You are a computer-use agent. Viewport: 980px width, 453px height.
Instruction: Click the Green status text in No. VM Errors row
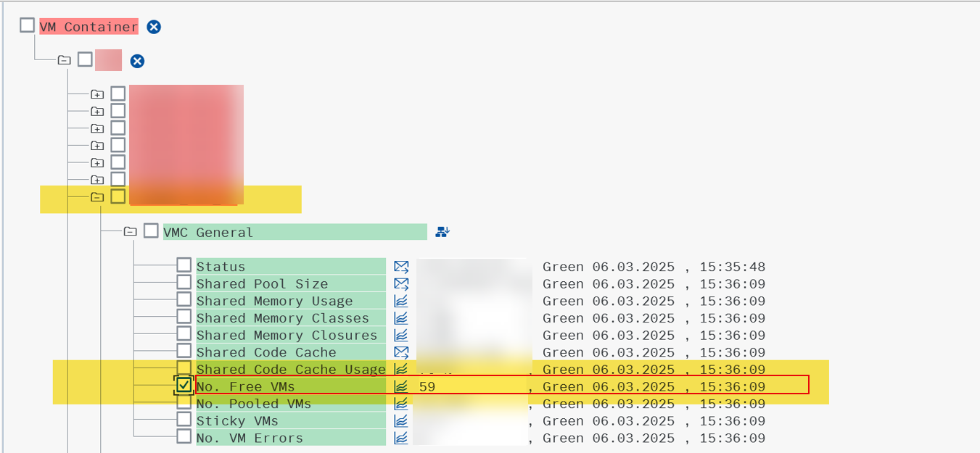pyautogui.click(x=563, y=439)
